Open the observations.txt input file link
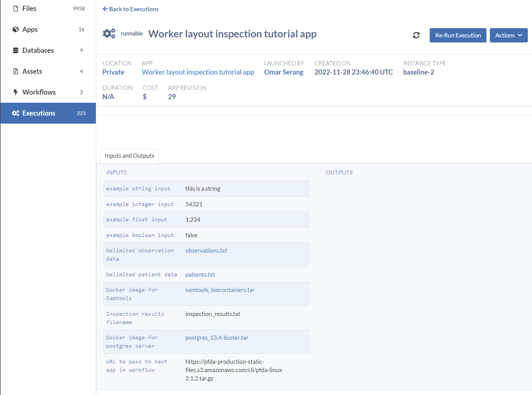 pos(206,251)
